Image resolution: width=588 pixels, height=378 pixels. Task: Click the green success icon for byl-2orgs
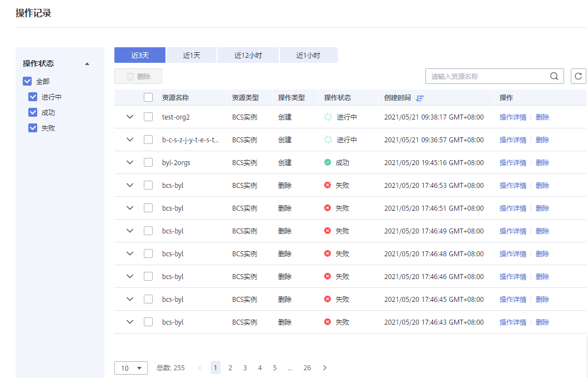point(328,162)
